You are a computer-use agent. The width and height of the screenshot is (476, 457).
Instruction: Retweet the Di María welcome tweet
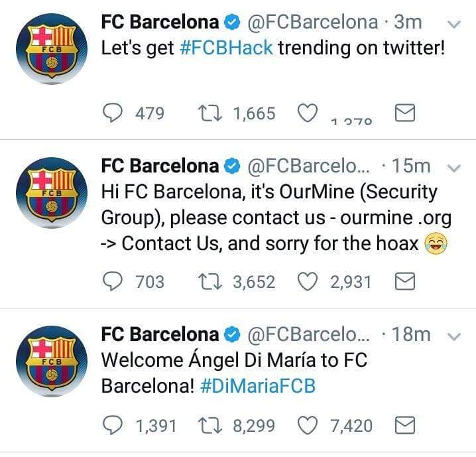point(209,425)
